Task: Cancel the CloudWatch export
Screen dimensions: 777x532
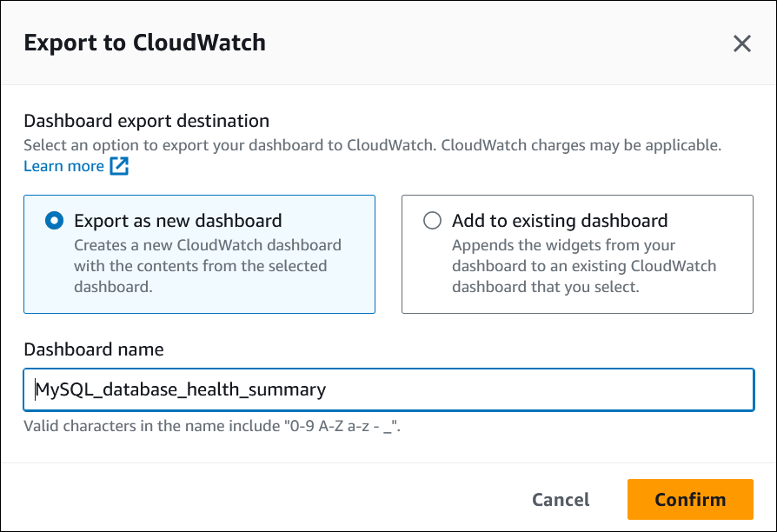Action: click(561, 500)
